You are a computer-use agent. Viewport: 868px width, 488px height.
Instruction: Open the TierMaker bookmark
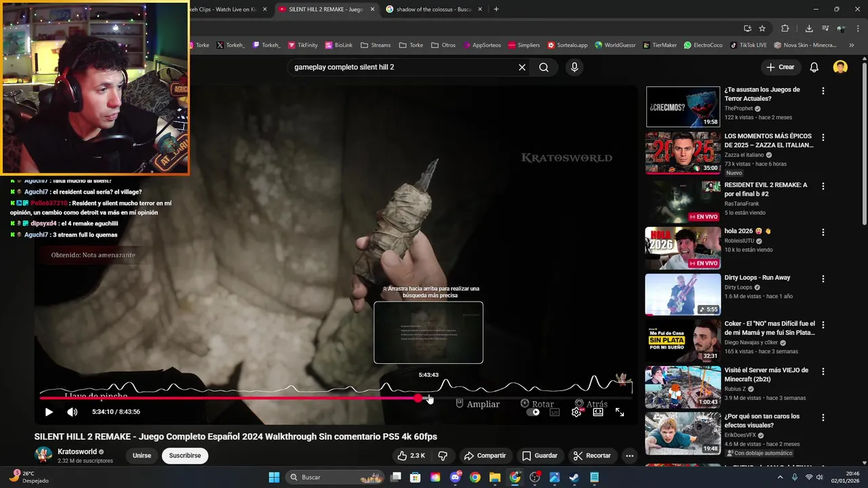[659, 45]
